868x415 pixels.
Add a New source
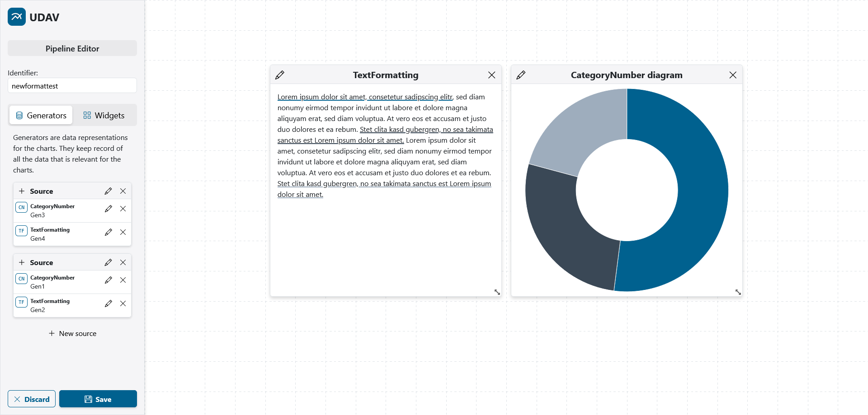coord(72,334)
